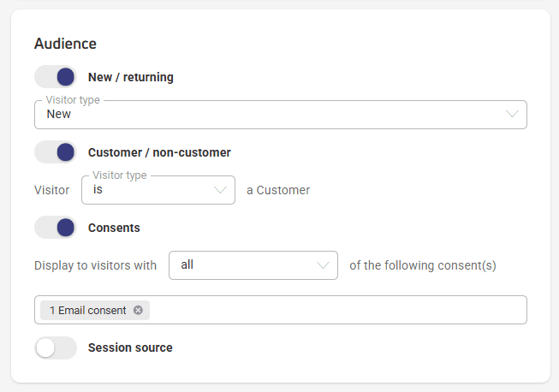Click 'of the following consent(s)' text
Viewport: 559px width, 392px height.
click(x=423, y=265)
